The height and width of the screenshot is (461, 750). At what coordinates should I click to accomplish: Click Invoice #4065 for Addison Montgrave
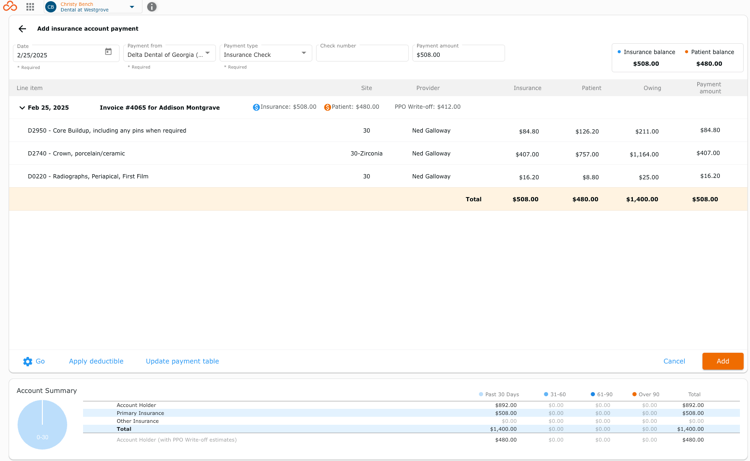160,108
